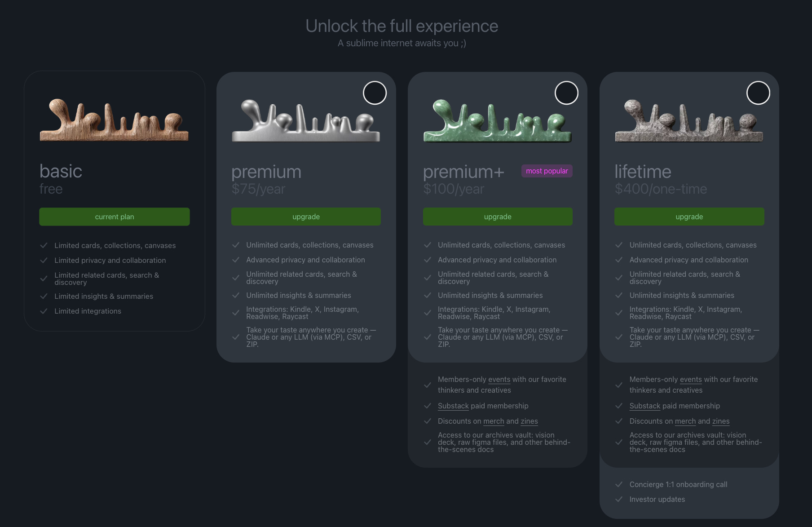Open Substack link in premium+ card
The height and width of the screenshot is (527, 812).
tap(453, 406)
